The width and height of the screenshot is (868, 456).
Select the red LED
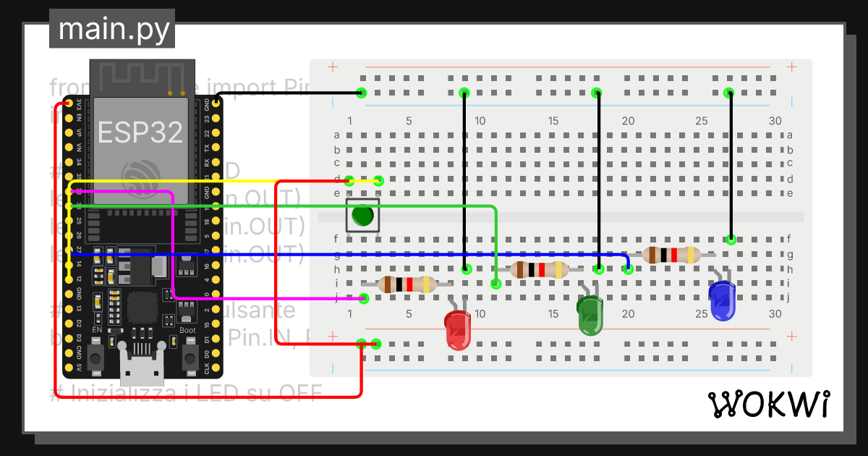pyautogui.click(x=458, y=330)
